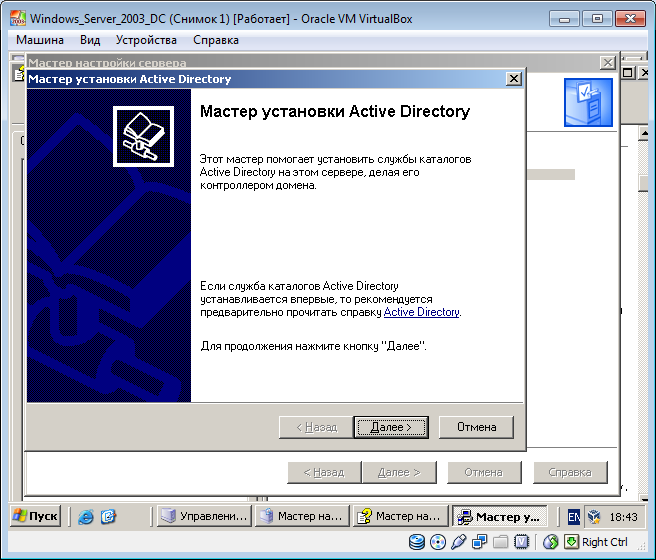The width and height of the screenshot is (656, 560).
Task: Minimize the VirtualBox window
Action: pos(564,19)
